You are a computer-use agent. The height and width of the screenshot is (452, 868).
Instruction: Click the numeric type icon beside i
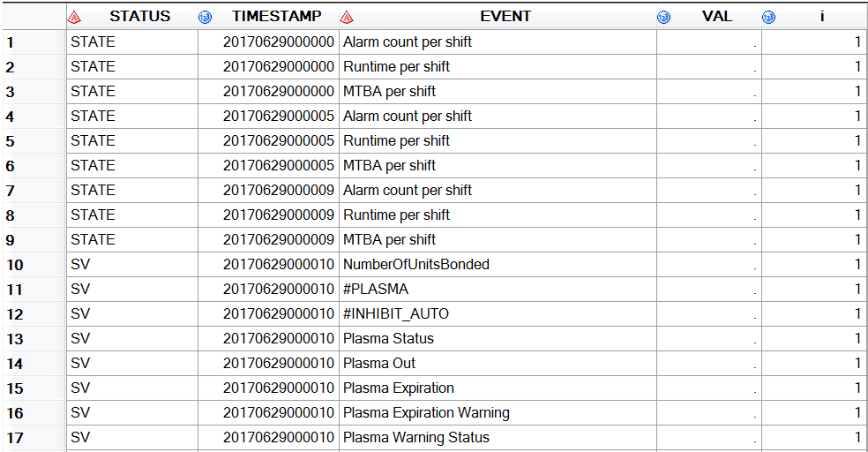(769, 17)
